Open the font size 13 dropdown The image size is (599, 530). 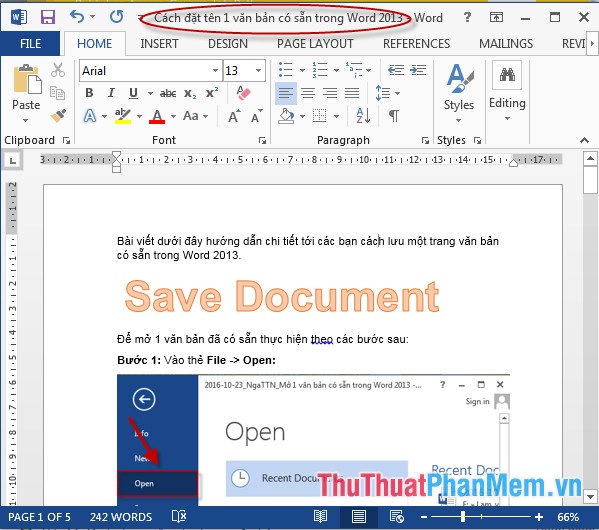pyautogui.click(x=259, y=70)
